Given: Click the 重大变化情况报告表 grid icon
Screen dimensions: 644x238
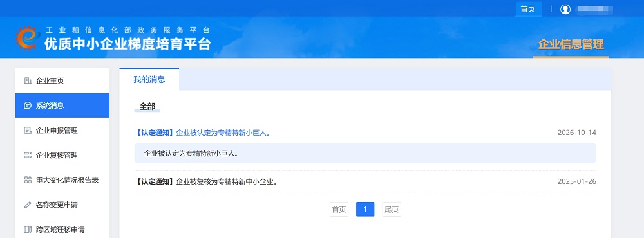Looking at the screenshot, I should click(28, 180).
